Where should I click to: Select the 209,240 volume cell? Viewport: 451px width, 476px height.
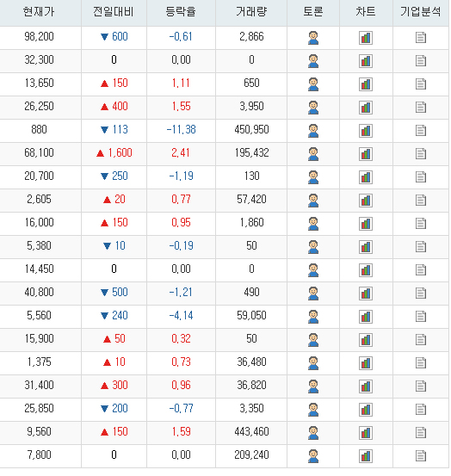tap(251, 454)
